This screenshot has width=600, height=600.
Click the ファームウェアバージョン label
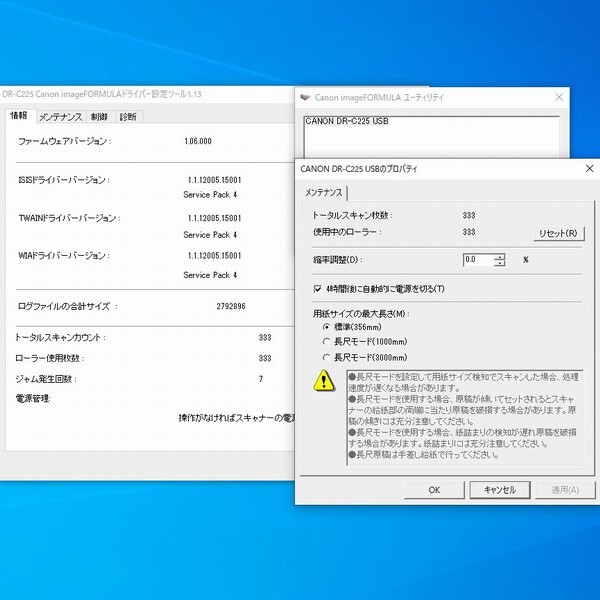[64, 141]
